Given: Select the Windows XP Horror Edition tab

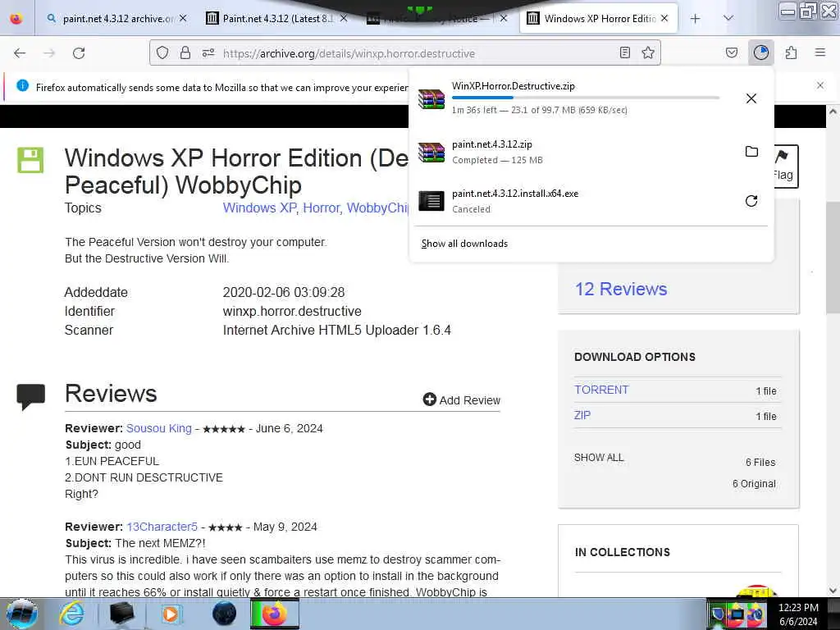Looking at the screenshot, I should pyautogui.click(x=599, y=18).
